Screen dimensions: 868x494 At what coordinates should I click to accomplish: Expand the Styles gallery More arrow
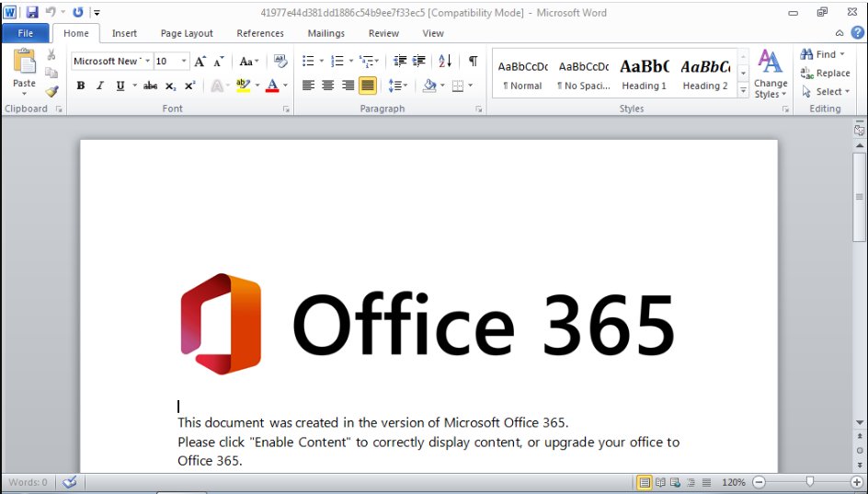point(744,91)
